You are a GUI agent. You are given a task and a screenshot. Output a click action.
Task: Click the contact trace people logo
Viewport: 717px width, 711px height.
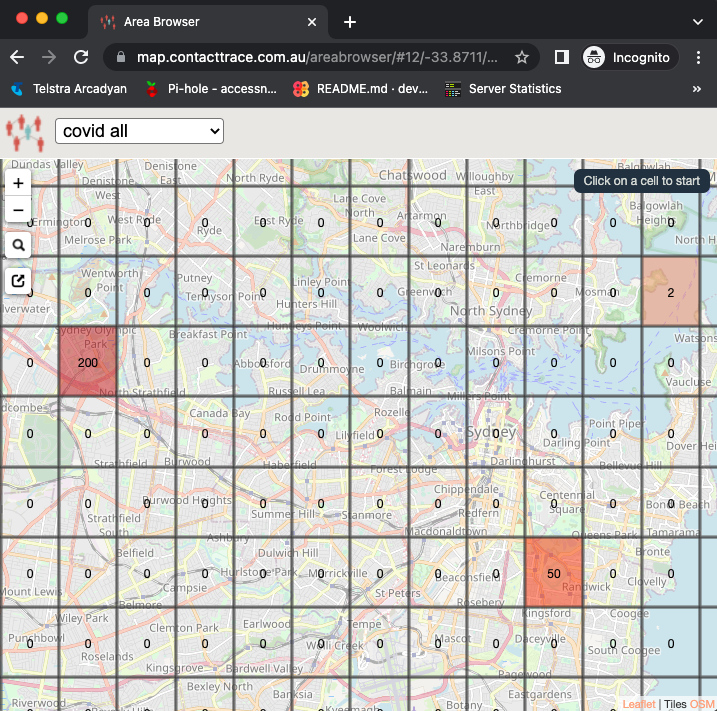point(25,132)
